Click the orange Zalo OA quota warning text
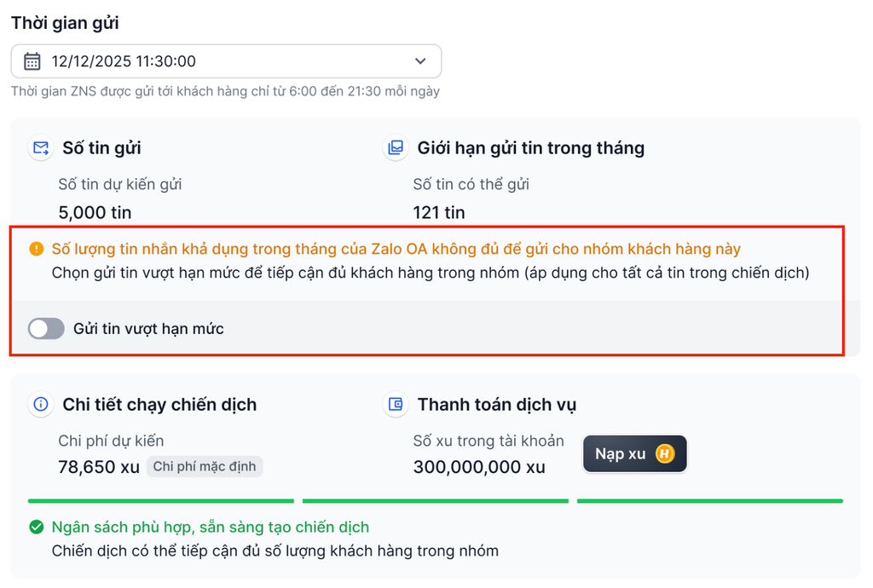Screen dimensions: 873x588 [396, 250]
